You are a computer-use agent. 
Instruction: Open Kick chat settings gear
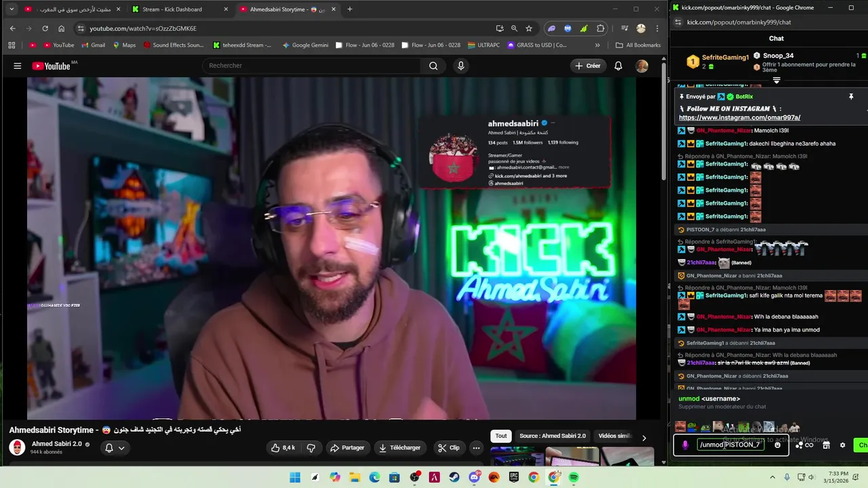click(x=843, y=445)
